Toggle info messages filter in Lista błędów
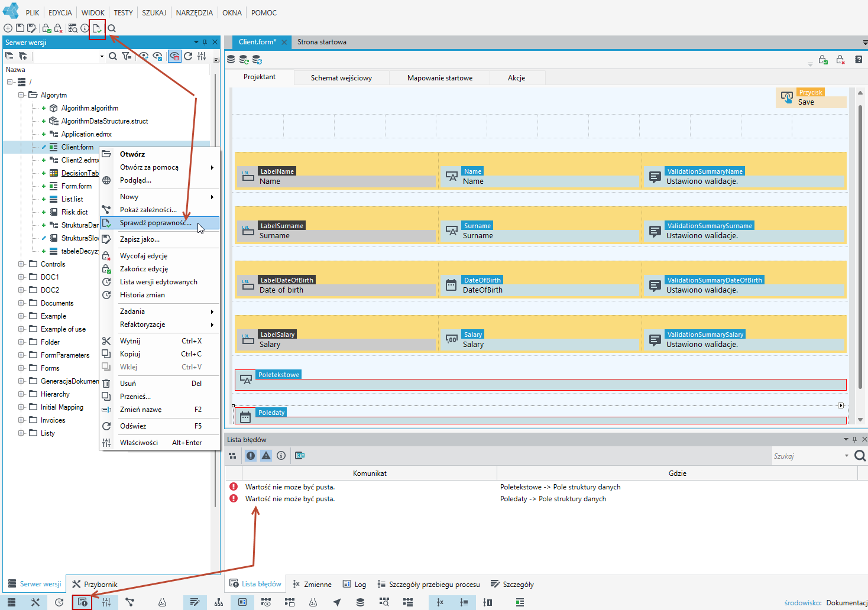868x610 pixels. point(281,456)
